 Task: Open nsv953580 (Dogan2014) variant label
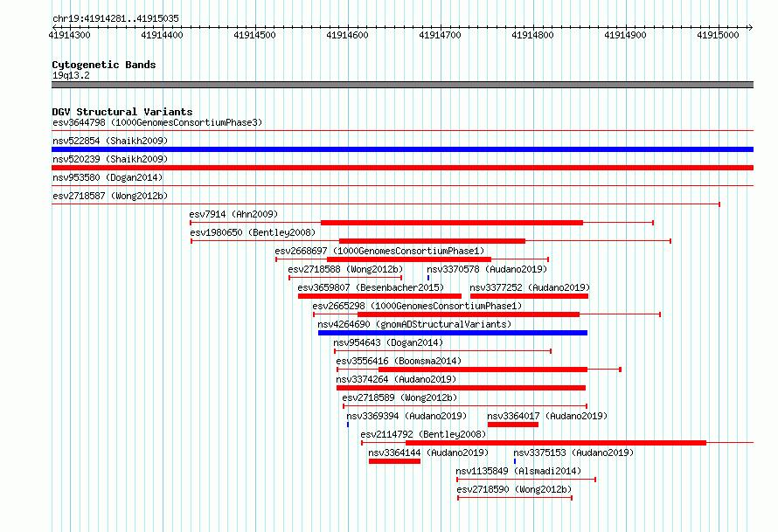click(108, 177)
